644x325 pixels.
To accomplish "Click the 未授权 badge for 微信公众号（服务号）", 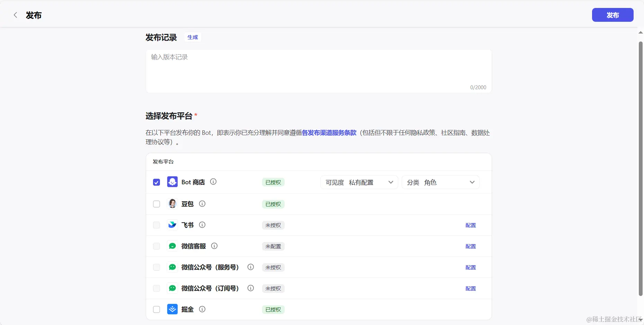I will (x=273, y=267).
